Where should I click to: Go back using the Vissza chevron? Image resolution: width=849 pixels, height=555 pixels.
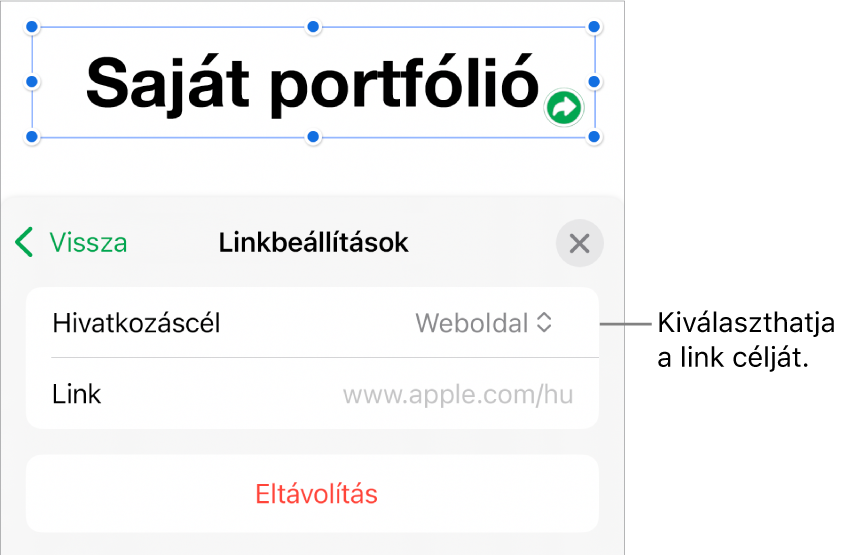coord(25,242)
